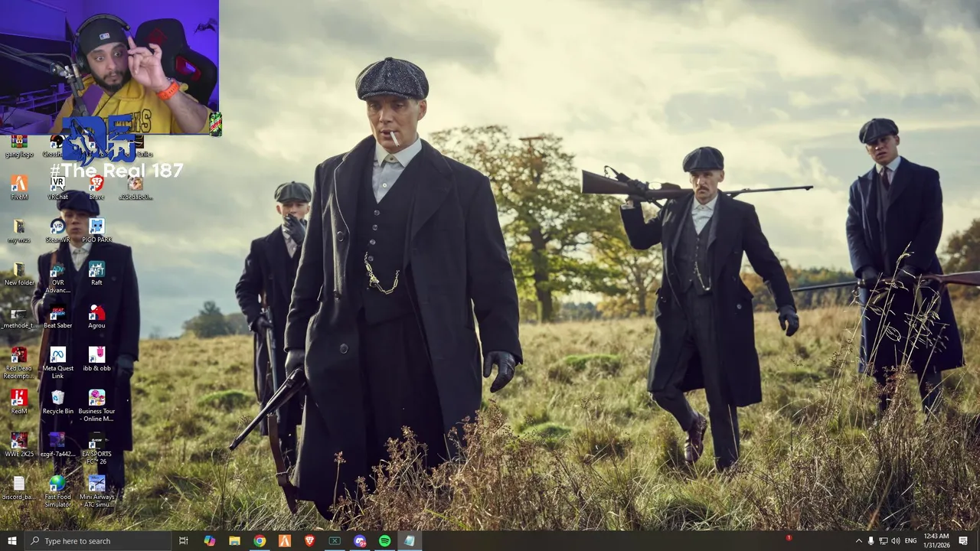
Task: Open the Recycle Bin
Action: (57, 402)
